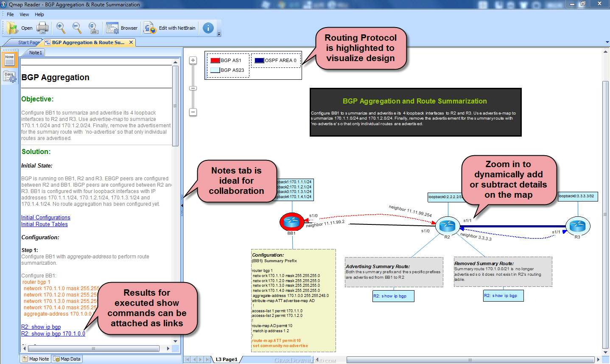Click the yellow Configuration note box
The height and width of the screenshot is (364, 610).
pos(294,300)
